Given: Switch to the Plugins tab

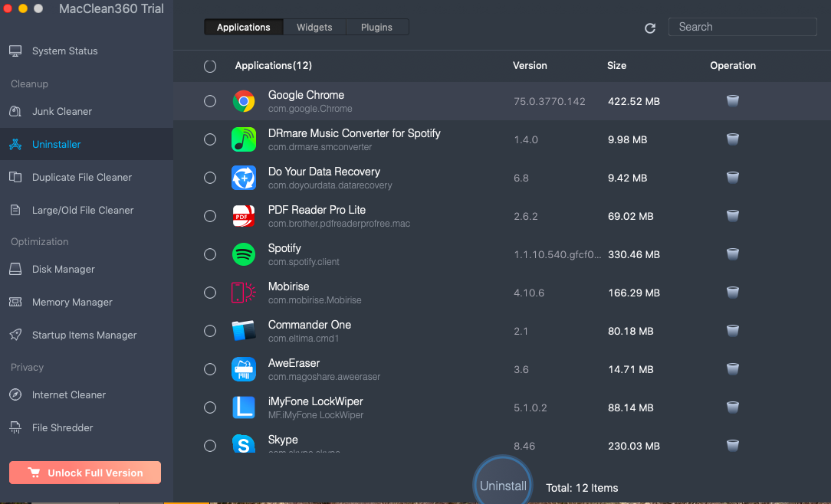Looking at the screenshot, I should point(377,28).
